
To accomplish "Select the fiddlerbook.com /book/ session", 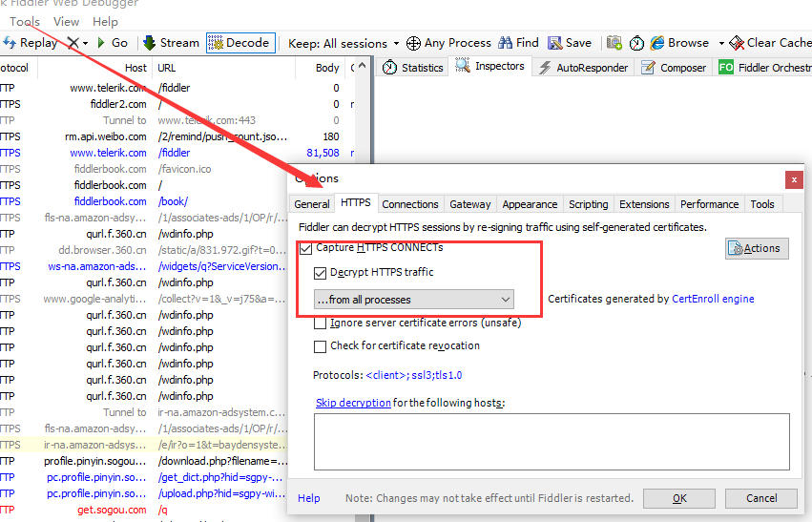I will click(x=144, y=201).
